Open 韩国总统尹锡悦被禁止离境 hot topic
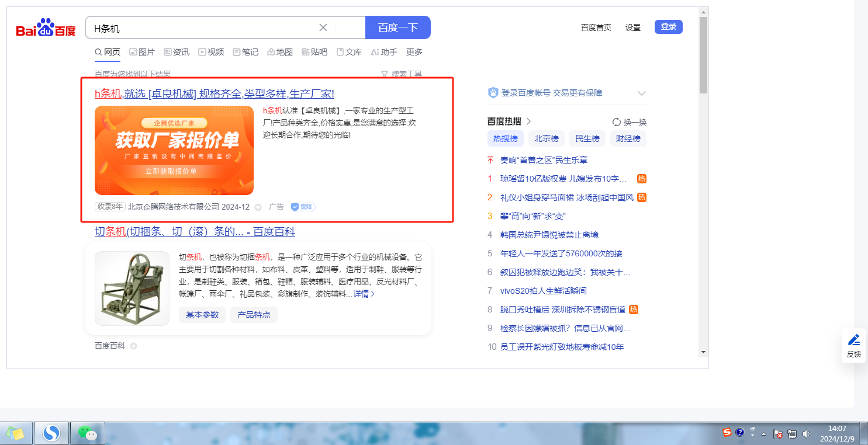 [549, 235]
